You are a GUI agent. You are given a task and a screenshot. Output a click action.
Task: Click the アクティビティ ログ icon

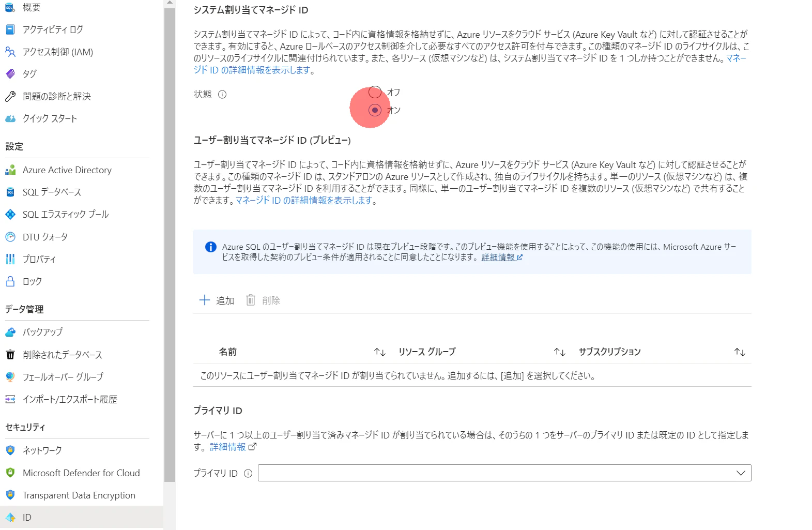pyautogui.click(x=10, y=29)
